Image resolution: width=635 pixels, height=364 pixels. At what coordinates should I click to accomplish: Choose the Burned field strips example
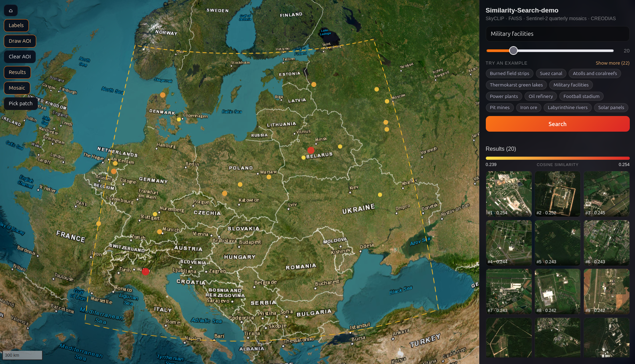click(x=509, y=73)
